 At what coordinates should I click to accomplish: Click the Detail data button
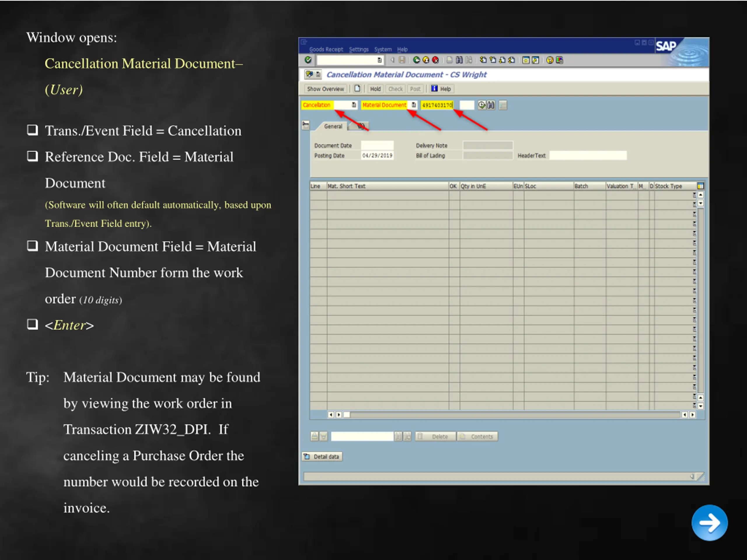pos(322,456)
